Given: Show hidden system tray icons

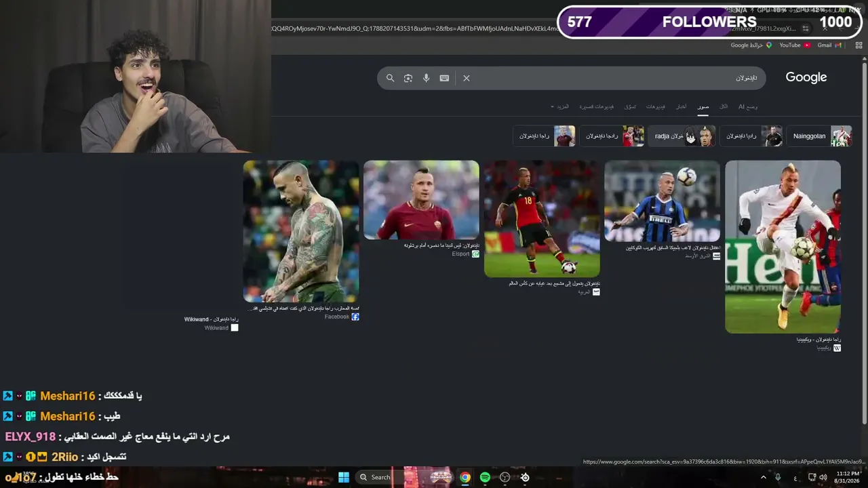Looking at the screenshot, I should pyautogui.click(x=763, y=477).
